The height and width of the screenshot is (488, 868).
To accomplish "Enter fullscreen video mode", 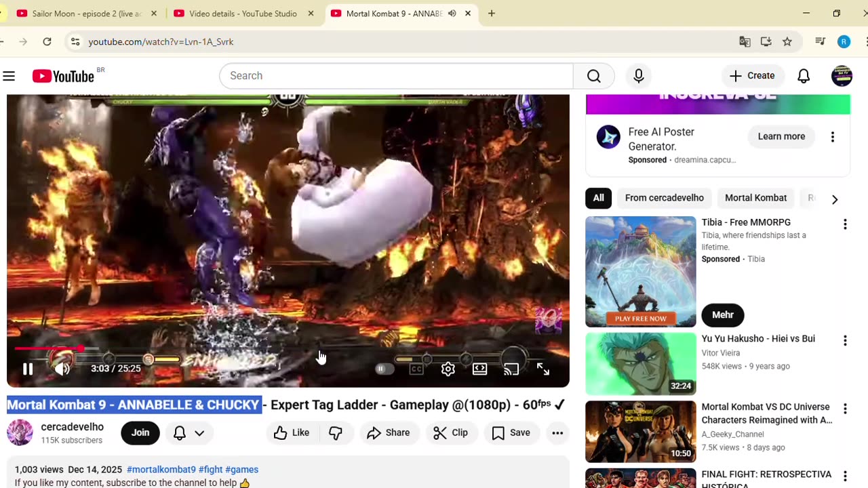I will 543,369.
